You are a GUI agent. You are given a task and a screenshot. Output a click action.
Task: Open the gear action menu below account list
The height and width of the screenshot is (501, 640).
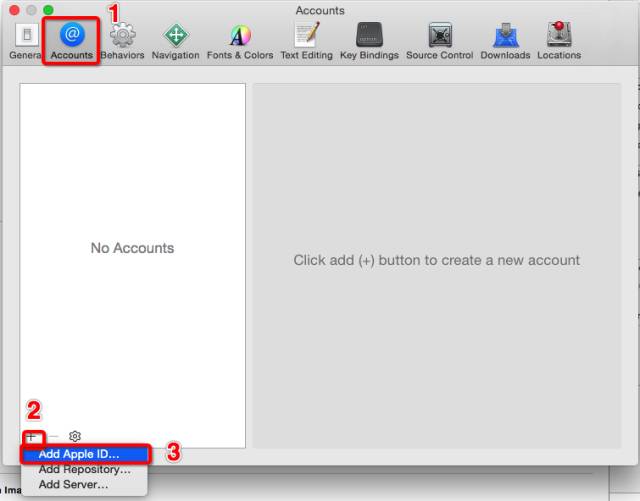[75, 436]
